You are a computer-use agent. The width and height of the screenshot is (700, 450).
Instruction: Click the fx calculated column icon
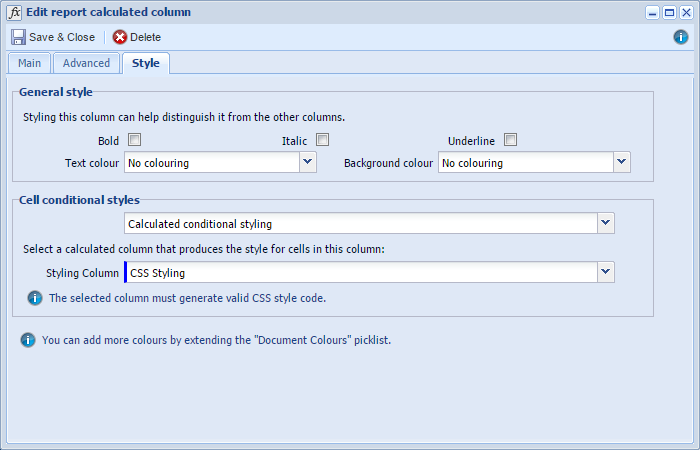pyautogui.click(x=14, y=12)
